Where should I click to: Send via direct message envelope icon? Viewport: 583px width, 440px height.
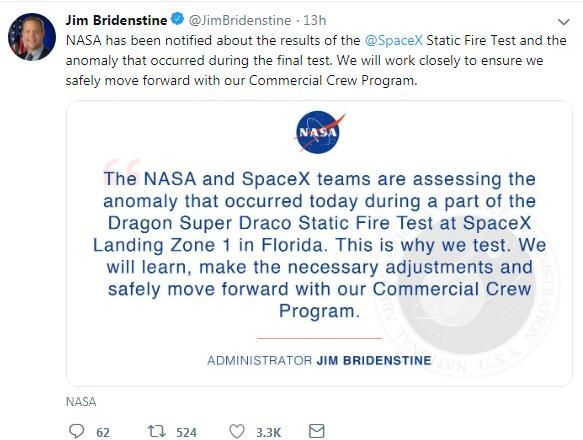pyautogui.click(x=317, y=431)
